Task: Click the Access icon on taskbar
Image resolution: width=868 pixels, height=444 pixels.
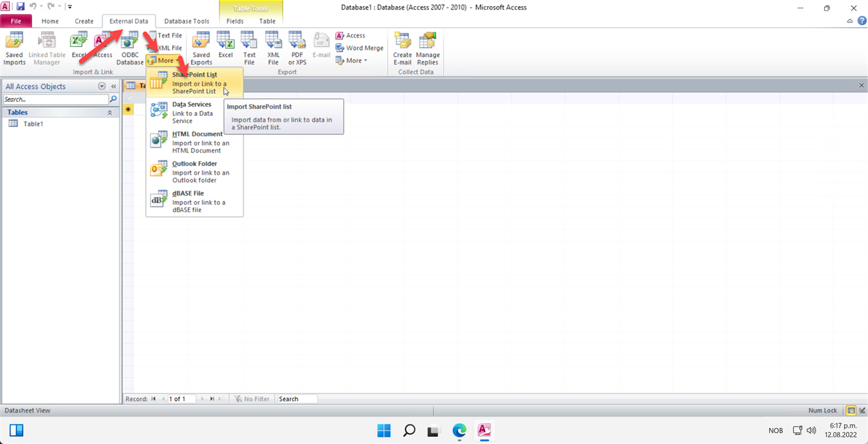Action: [x=485, y=431]
